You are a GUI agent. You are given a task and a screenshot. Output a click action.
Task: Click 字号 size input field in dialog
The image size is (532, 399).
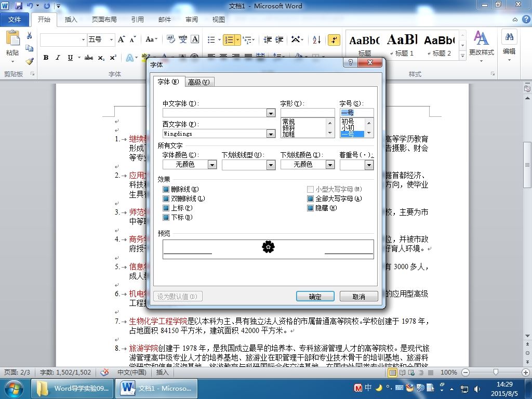pos(356,113)
